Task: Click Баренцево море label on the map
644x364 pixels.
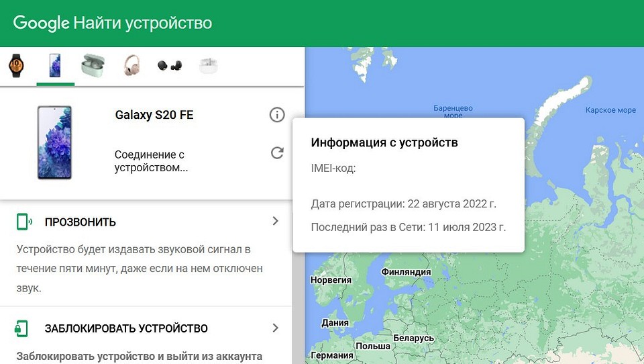Action: tap(453, 111)
